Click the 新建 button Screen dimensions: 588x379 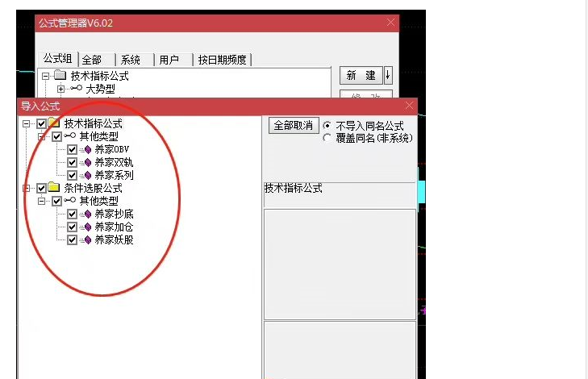[x=361, y=75]
